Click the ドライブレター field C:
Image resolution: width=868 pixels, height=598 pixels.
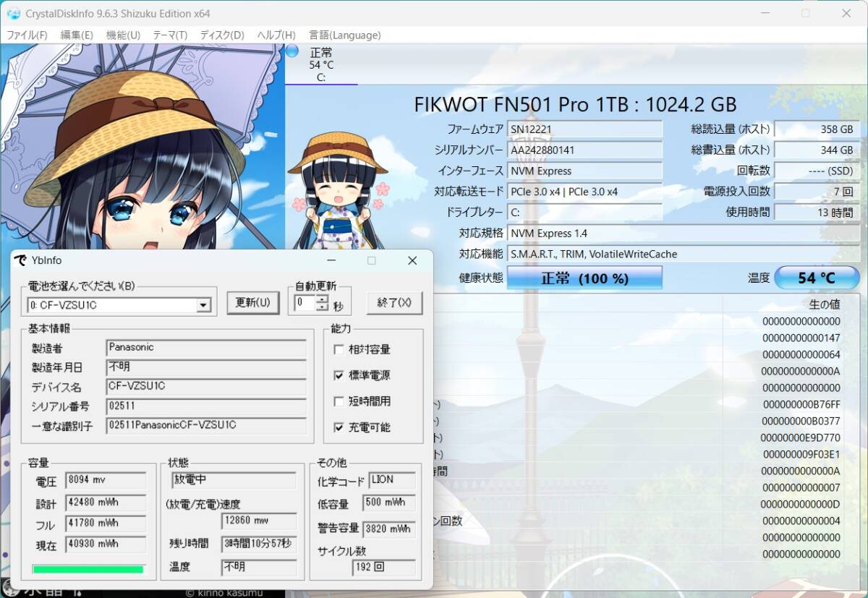point(584,213)
